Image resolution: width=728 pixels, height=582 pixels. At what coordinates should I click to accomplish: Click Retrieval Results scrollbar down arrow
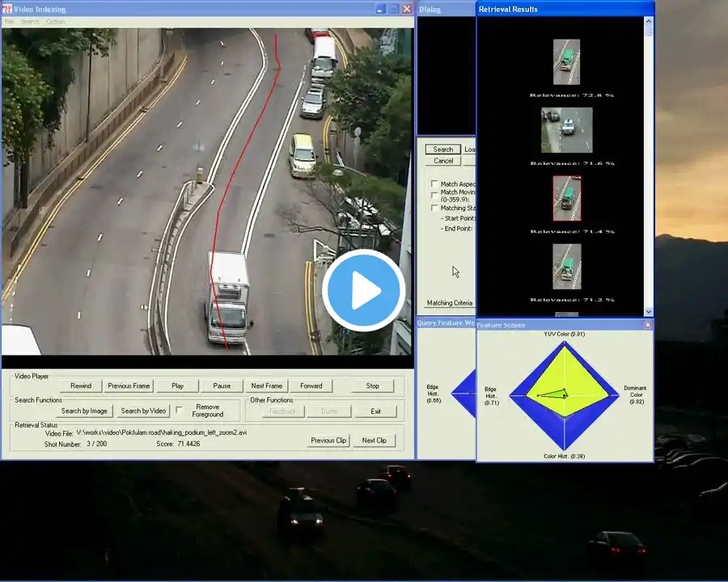649,312
